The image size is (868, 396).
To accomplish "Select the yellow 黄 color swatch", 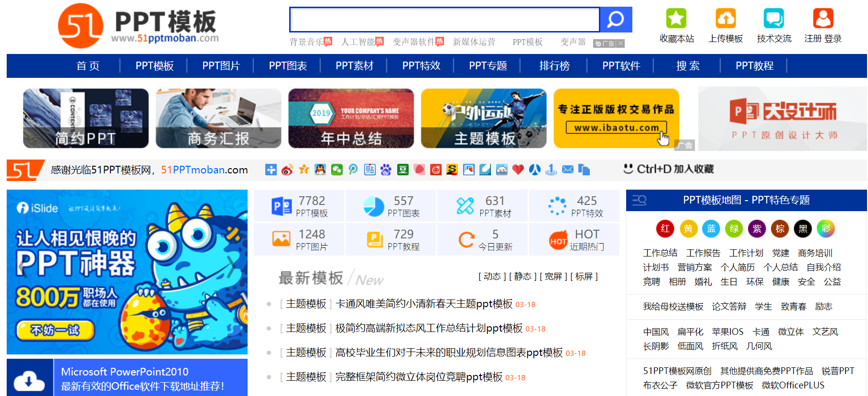I will (x=688, y=229).
